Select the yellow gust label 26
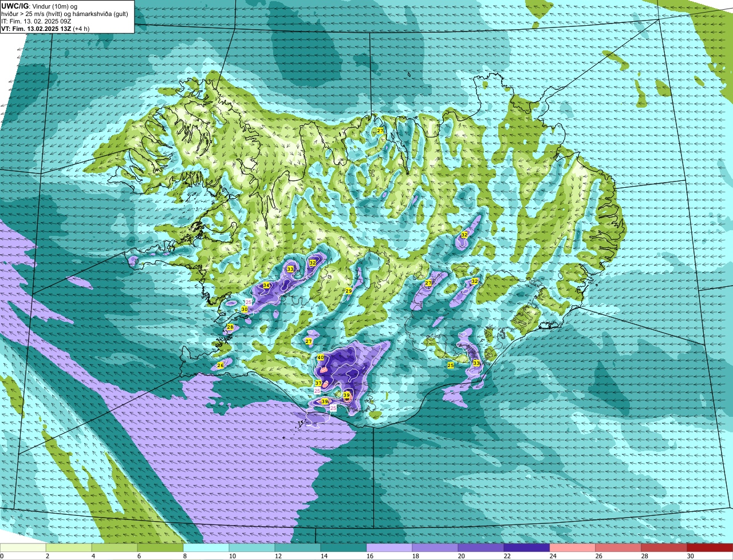Viewport: 733px width, 560px height. (220, 365)
